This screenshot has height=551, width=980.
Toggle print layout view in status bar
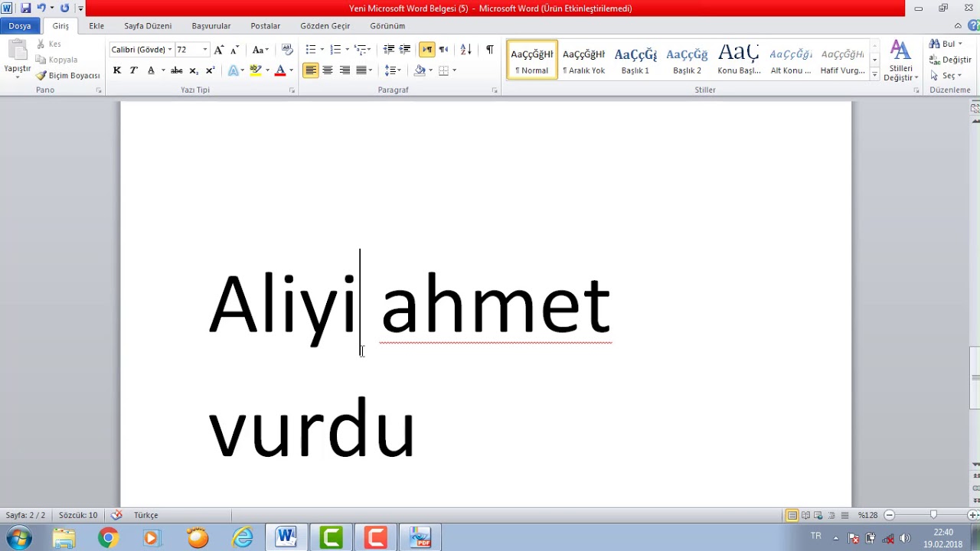[792, 516]
